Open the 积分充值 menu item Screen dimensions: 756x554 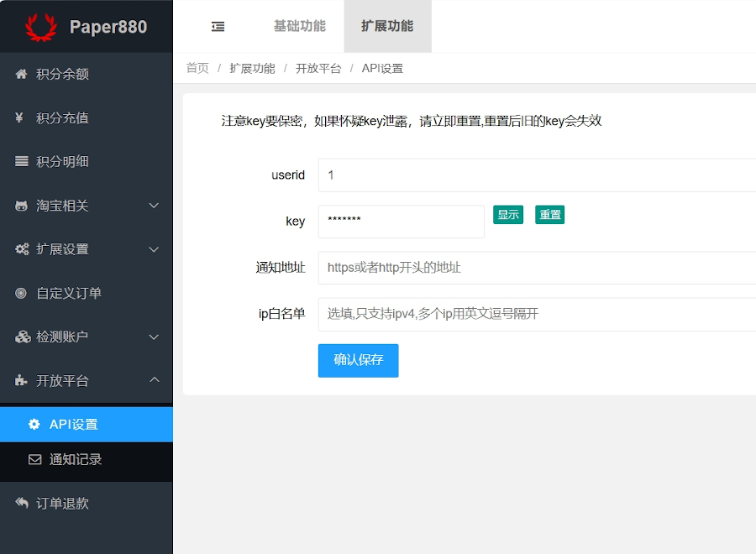pos(87,118)
